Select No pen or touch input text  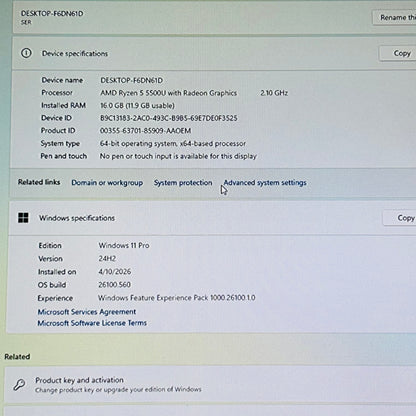[x=178, y=156]
